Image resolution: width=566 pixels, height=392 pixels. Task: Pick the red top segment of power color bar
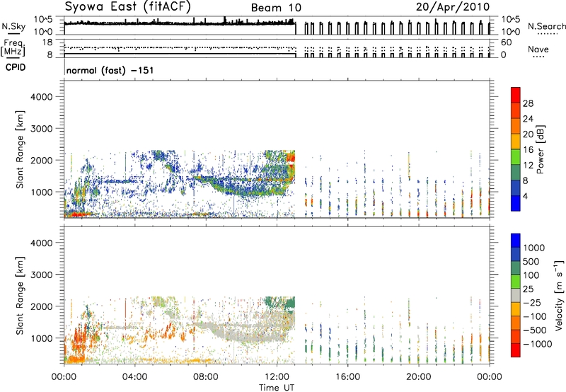click(x=516, y=96)
